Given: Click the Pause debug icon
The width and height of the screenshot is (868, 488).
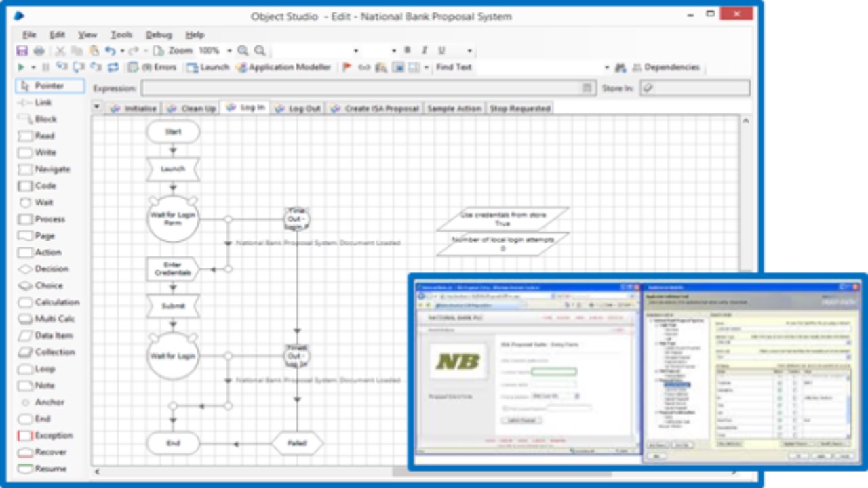Looking at the screenshot, I should pyautogui.click(x=45, y=67).
